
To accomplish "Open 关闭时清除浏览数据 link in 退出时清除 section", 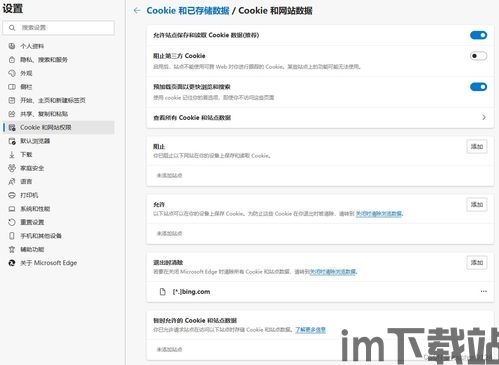I will (x=333, y=272).
